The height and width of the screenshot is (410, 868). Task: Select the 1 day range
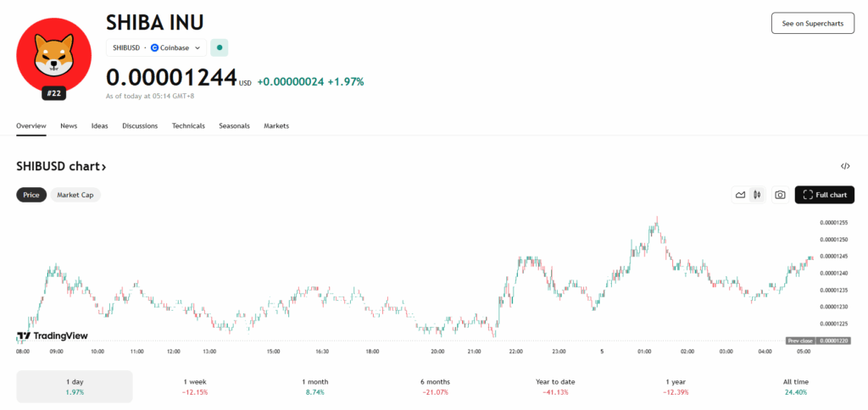[75, 387]
